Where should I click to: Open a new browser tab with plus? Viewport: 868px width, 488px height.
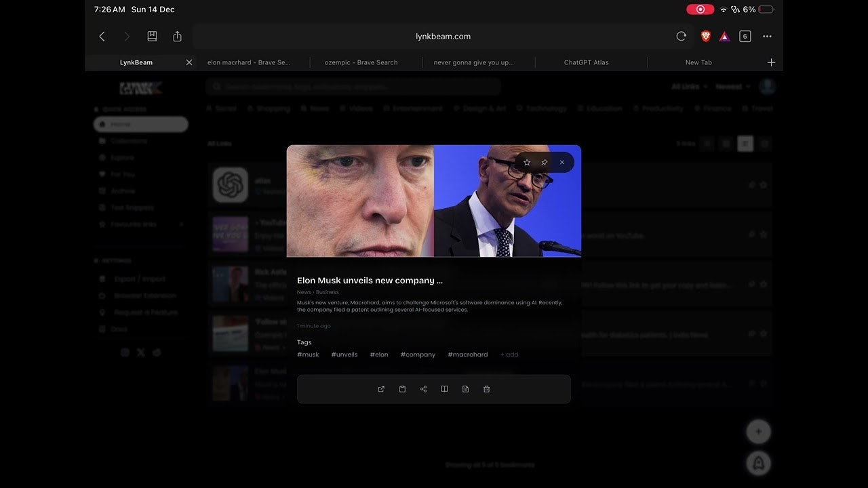pos(771,62)
